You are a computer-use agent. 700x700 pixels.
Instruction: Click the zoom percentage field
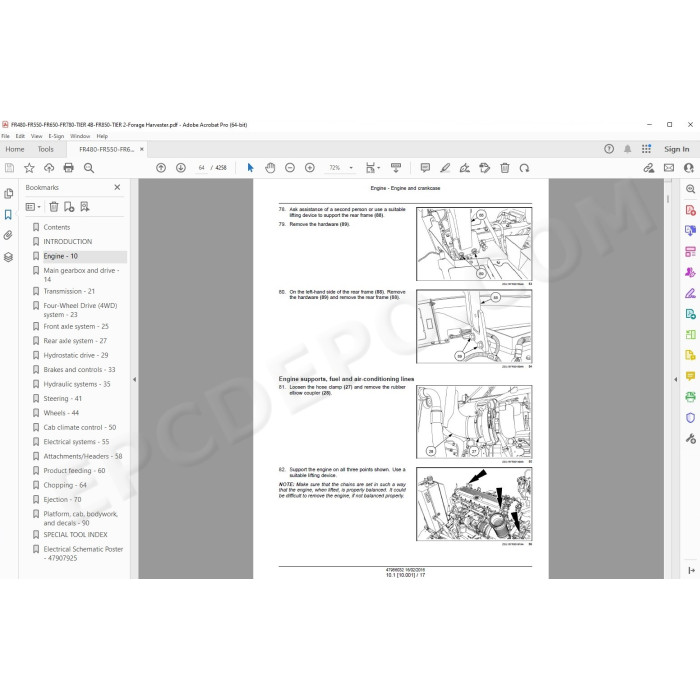coord(335,168)
